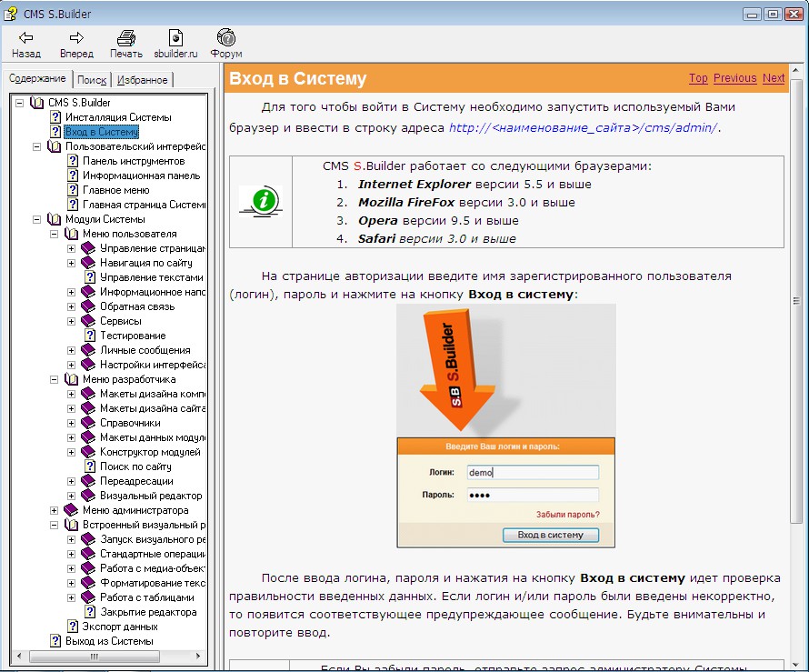Click the Вход в систему button in image
This screenshot has height=672, width=809.
coord(551,535)
